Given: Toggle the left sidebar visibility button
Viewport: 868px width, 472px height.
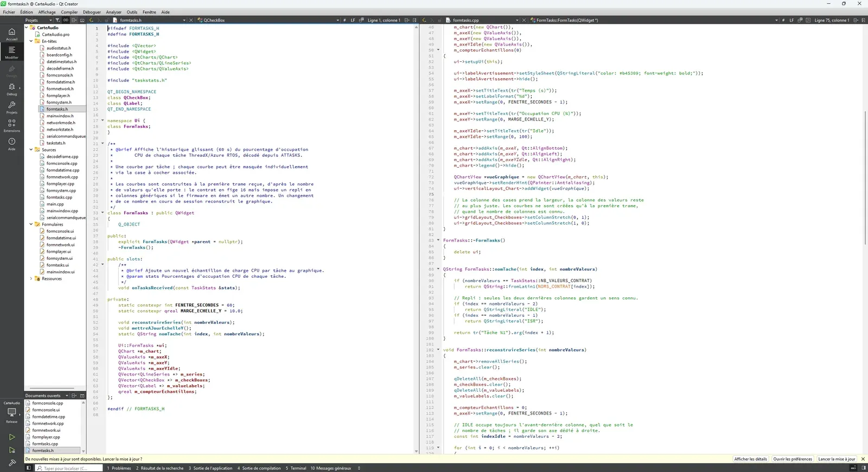Looking at the screenshot, I should (29, 468).
